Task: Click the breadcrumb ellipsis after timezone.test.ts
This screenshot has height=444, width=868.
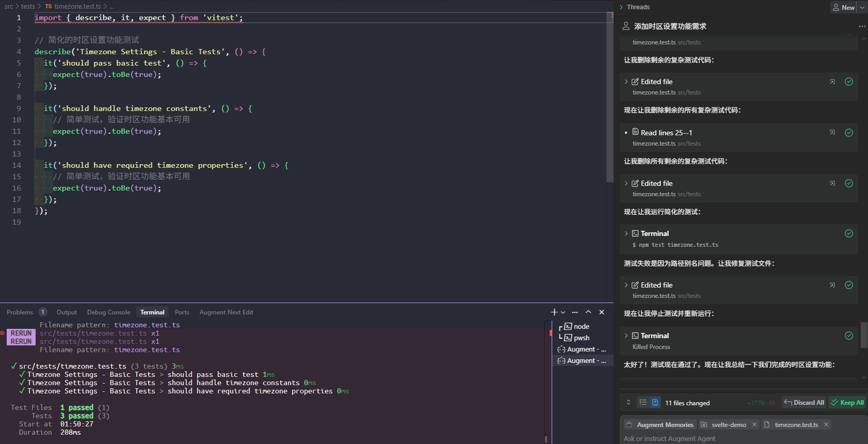Action: 111,7
